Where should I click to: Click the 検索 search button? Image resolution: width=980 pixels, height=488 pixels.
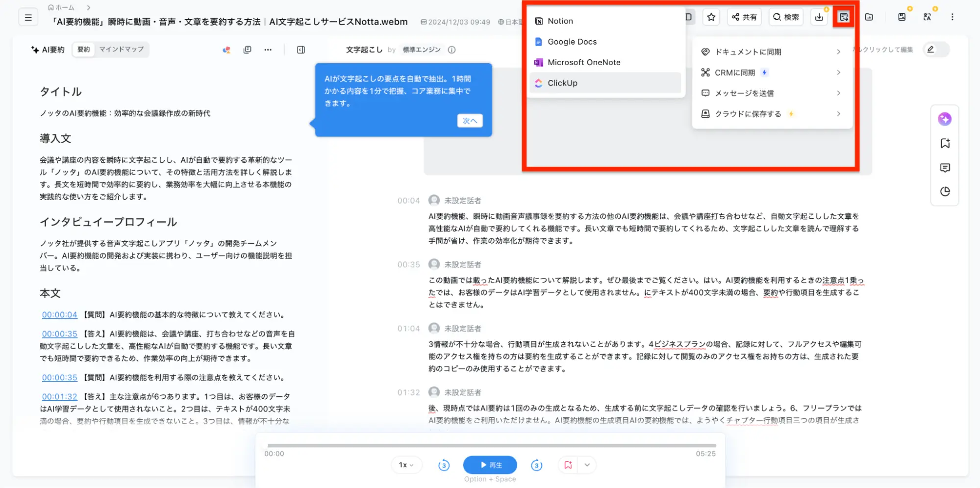786,17
